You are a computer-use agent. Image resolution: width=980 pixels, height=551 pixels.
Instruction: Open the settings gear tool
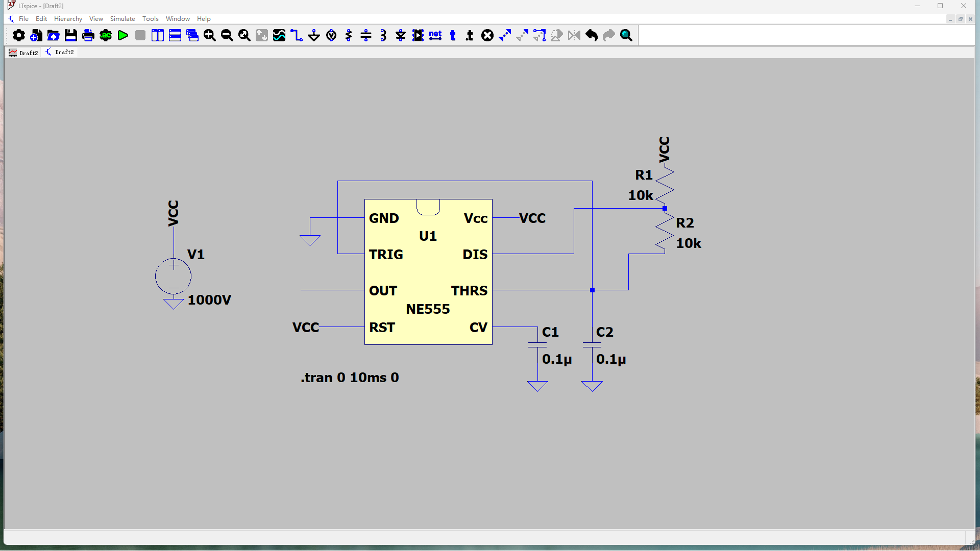click(19, 35)
